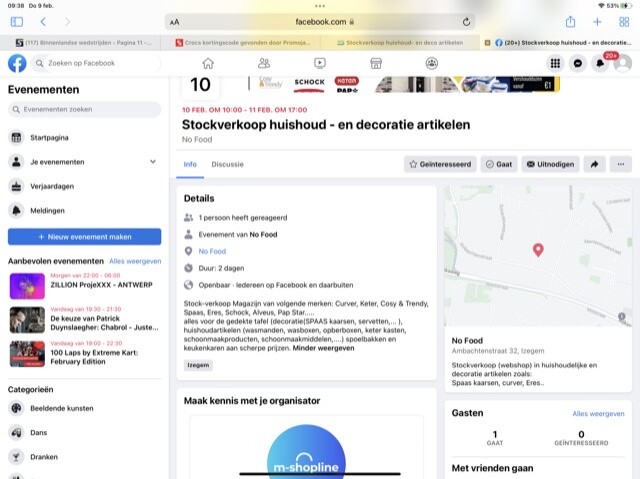Go back with Safari back arrow

coord(43,22)
